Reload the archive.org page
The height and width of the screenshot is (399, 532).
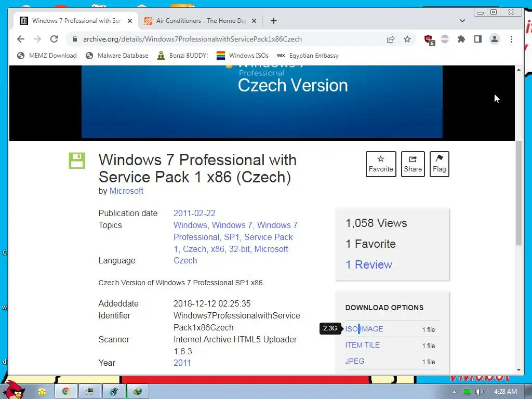[54, 39]
